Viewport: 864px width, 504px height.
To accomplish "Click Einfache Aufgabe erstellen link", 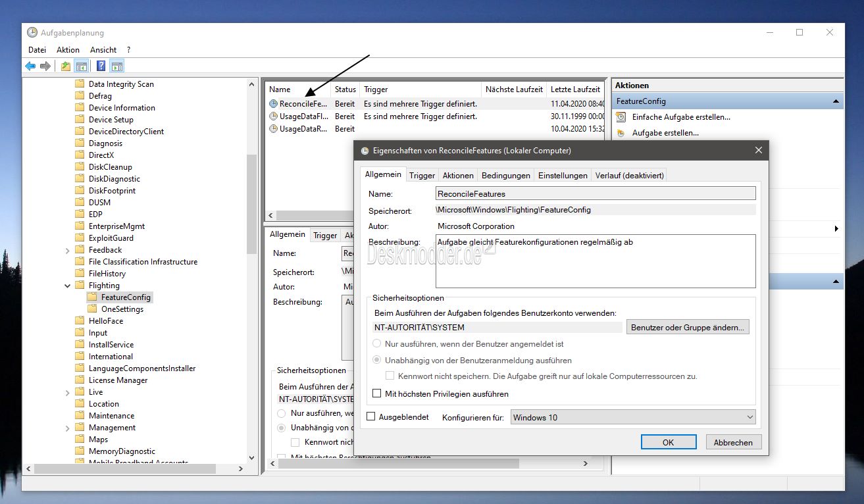I will click(681, 117).
